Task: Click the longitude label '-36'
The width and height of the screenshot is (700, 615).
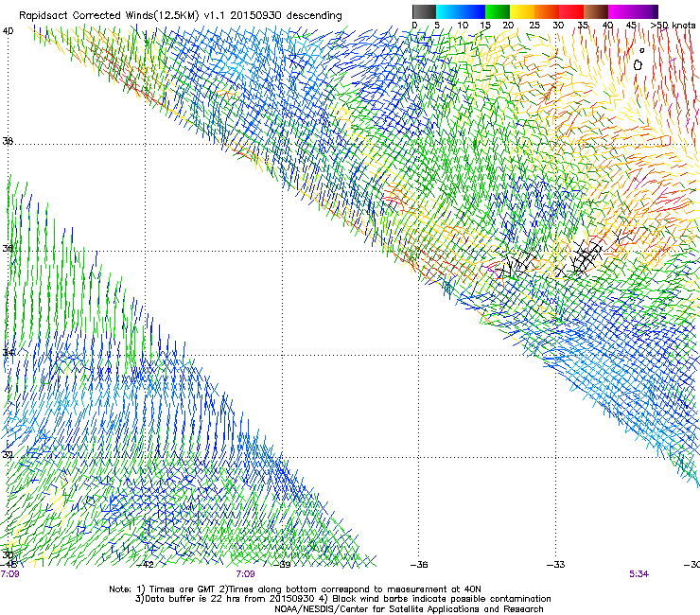Action: point(419,564)
